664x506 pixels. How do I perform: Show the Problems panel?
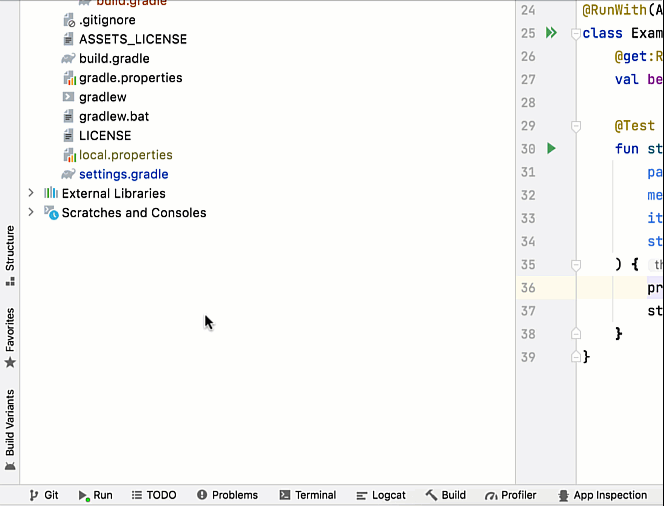click(227, 495)
